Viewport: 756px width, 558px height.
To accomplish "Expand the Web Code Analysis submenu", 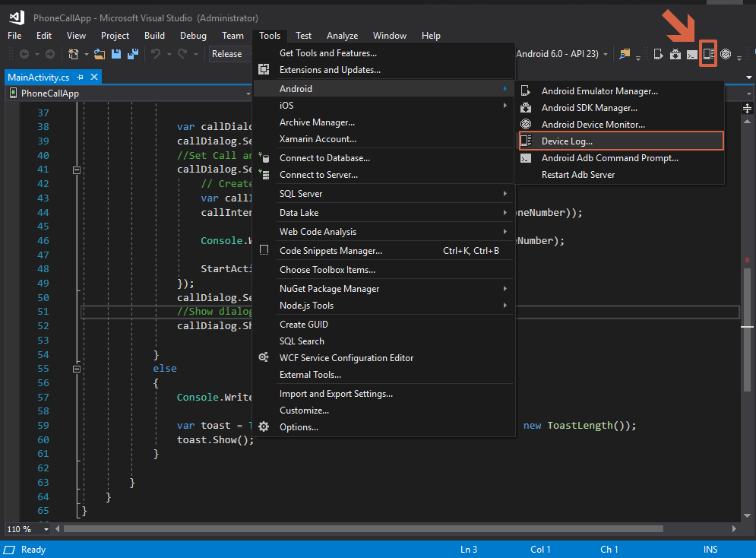I will tap(384, 232).
